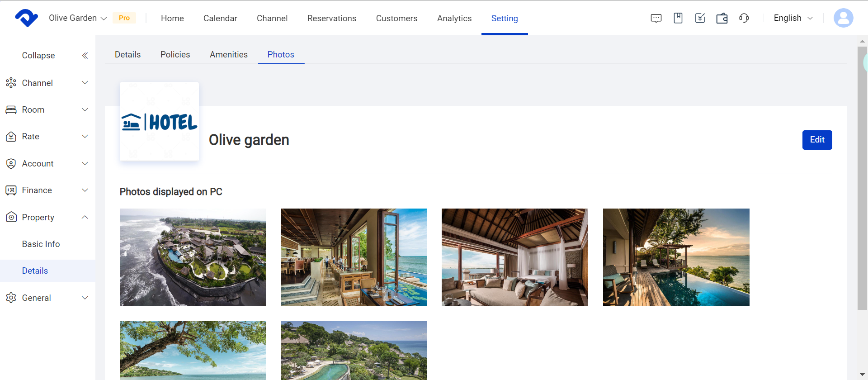Click the app logo in header

[x=26, y=18]
